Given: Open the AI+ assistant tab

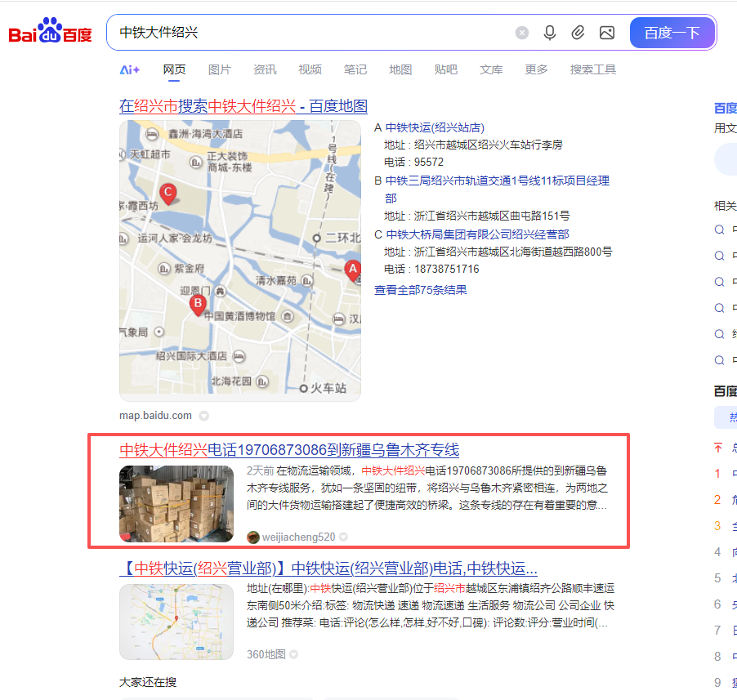Looking at the screenshot, I should pos(130,69).
